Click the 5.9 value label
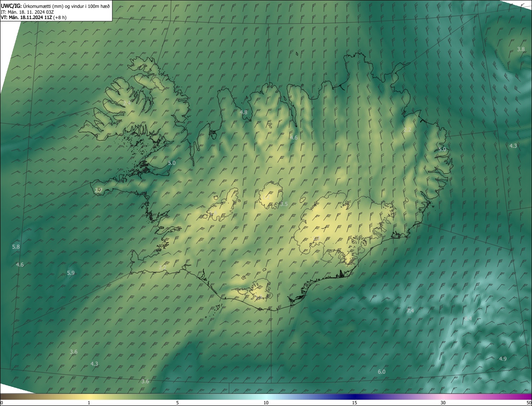This screenshot has height=406, width=532. 71,273
